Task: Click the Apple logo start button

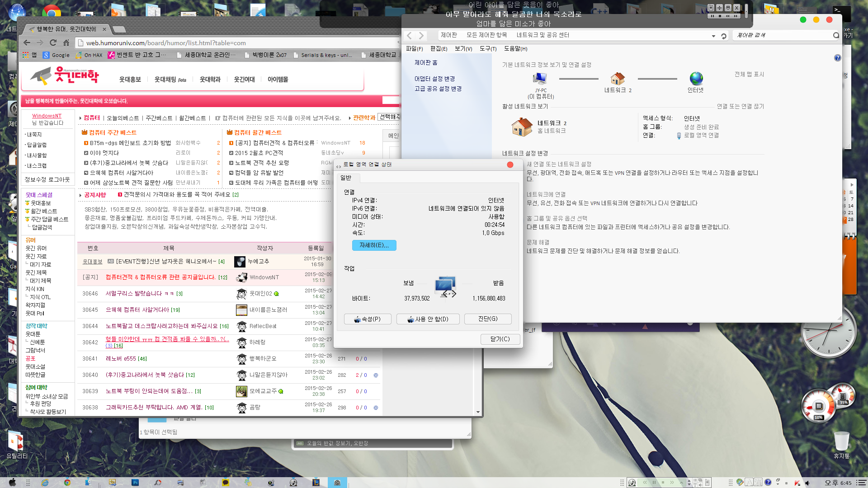Action: tap(12, 482)
